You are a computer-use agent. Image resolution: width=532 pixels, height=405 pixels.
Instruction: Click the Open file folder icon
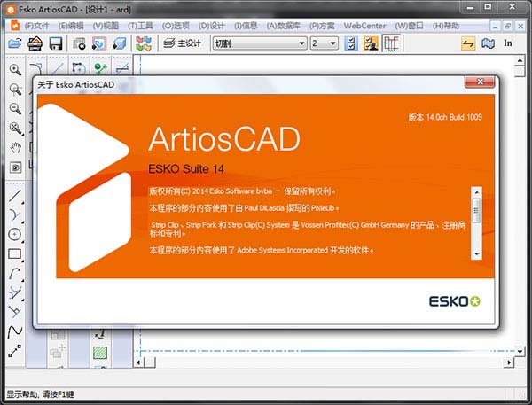tap(14, 43)
